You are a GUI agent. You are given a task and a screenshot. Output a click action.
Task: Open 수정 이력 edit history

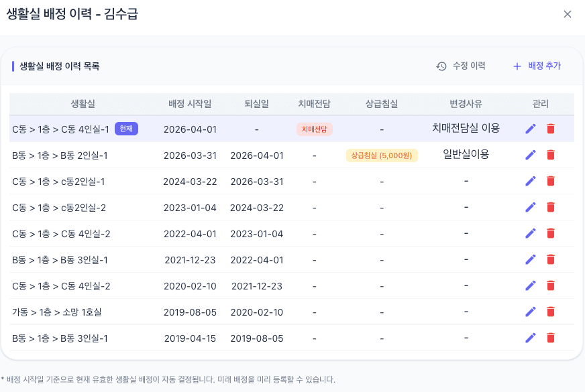(461, 66)
